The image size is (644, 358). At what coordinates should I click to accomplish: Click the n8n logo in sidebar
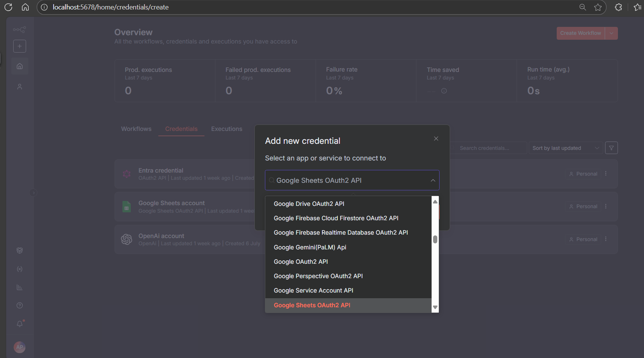19,30
